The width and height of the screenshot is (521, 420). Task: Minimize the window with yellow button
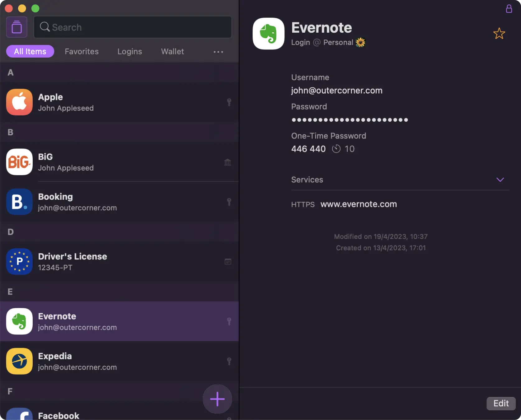(22, 8)
